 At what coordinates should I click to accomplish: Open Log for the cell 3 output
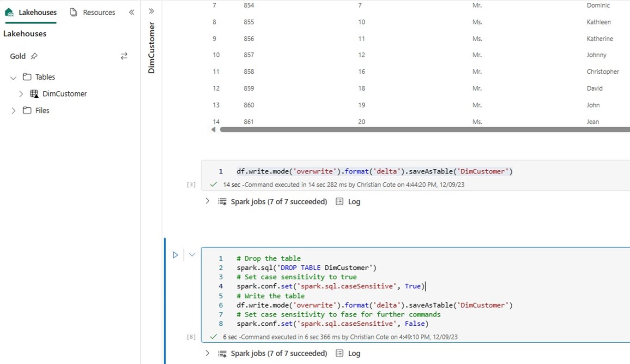coord(348,202)
